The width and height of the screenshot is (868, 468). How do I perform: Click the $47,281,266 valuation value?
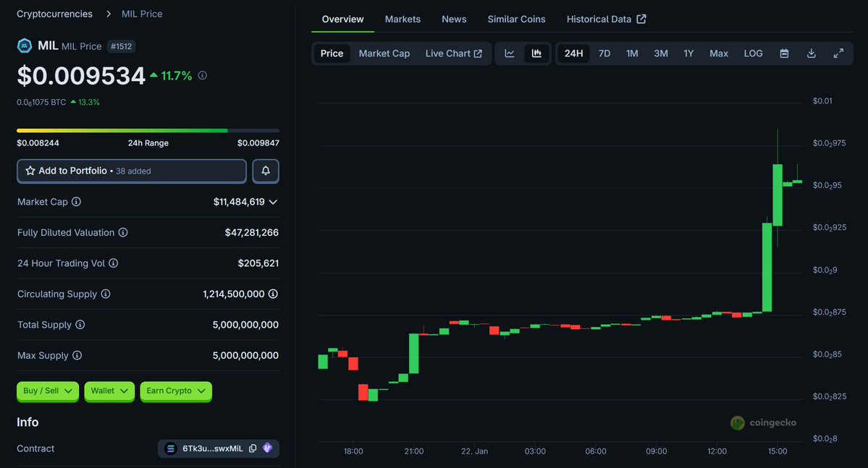click(251, 232)
